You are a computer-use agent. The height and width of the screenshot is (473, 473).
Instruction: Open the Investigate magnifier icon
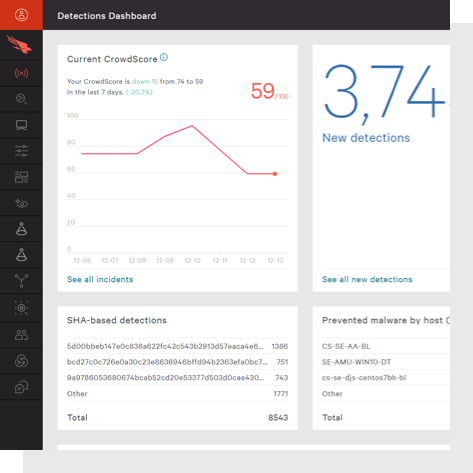pyautogui.click(x=21, y=99)
